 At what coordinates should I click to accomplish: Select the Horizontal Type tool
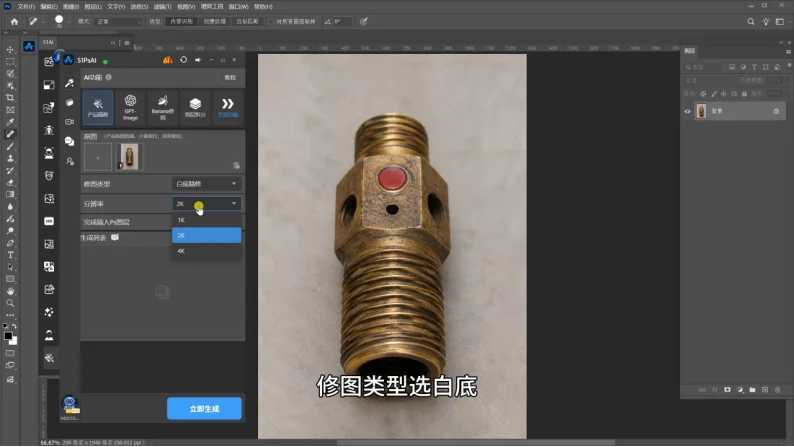(x=10, y=255)
